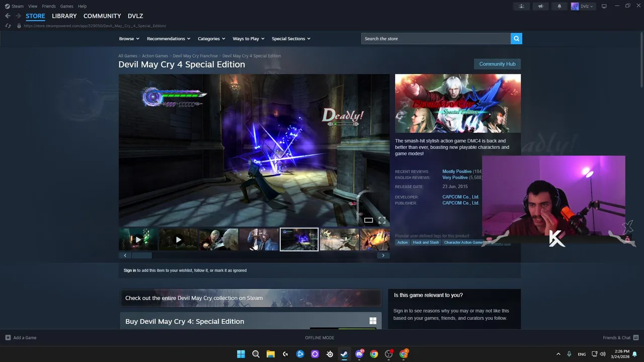Select the highlighted purple combat screenshot thumbnail
The height and width of the screenshot is (362, 644).
(x=299, y=240)
